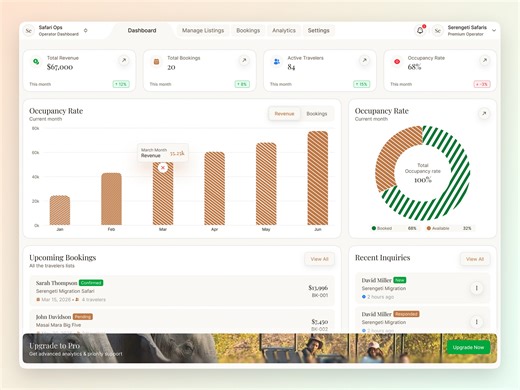The height and width of the screenshot is (390, 520).
Task: Click the Apr revenue bar
Action: click(214, 188)
